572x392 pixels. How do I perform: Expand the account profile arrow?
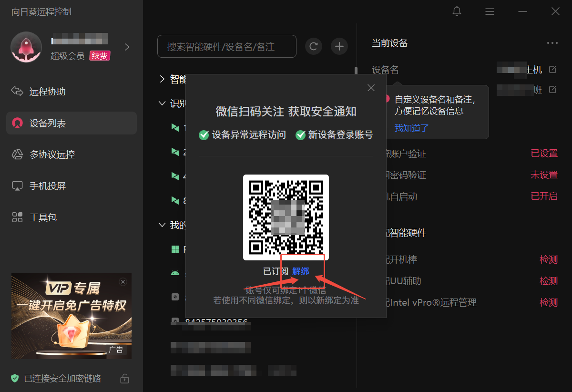(127, 47)
